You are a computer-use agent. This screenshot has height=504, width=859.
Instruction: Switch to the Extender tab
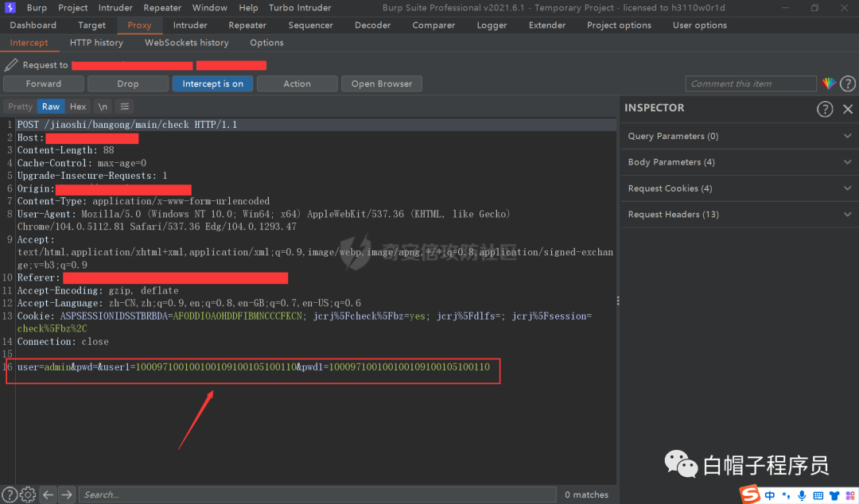pyautogui.click(x=546, y=25)
